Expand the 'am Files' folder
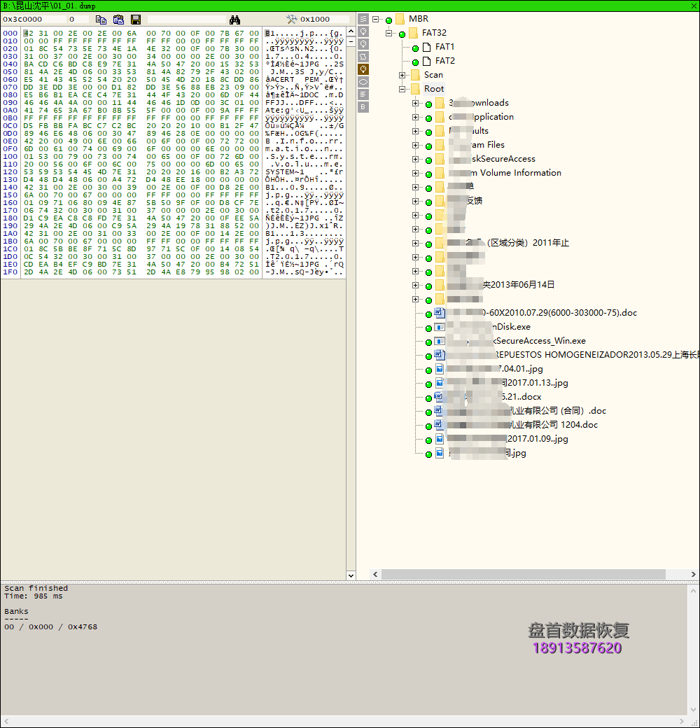The height and width of the screenshot is (728, 700). (416, 145)
